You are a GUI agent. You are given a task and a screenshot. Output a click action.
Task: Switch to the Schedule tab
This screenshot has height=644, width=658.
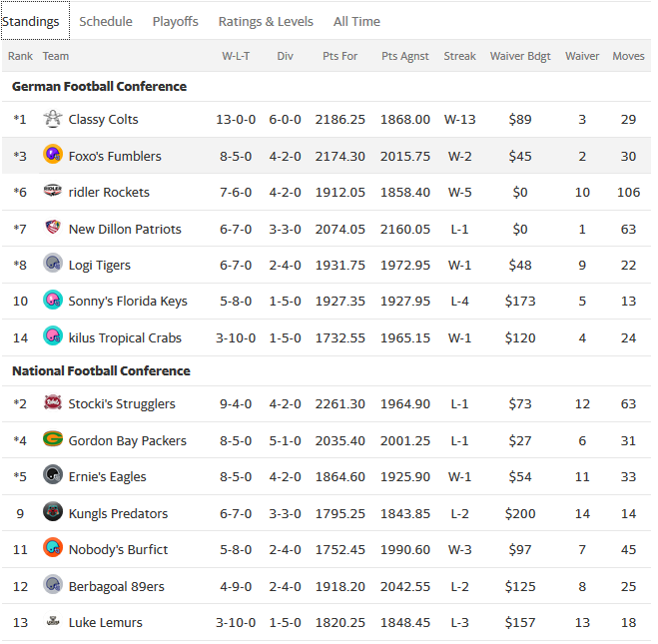[x=105, y=21]
